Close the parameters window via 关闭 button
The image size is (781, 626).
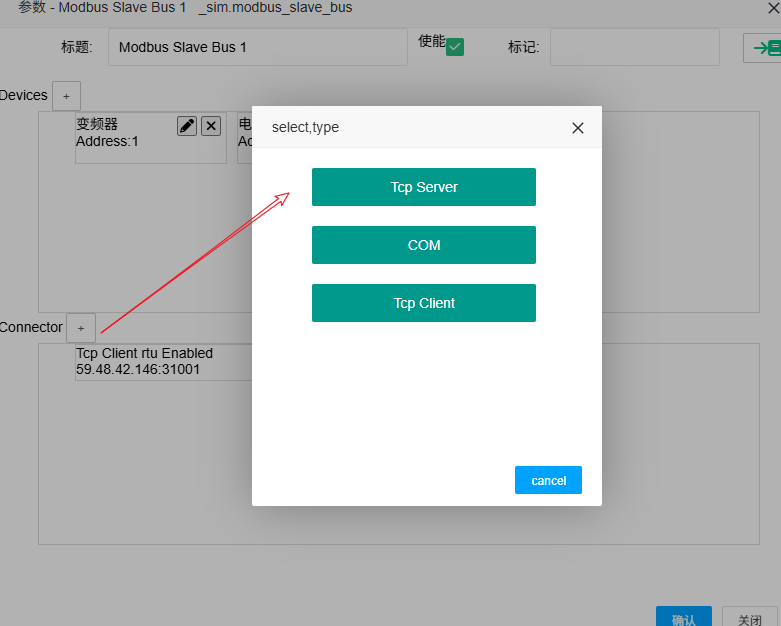click(x=750, y=618)
